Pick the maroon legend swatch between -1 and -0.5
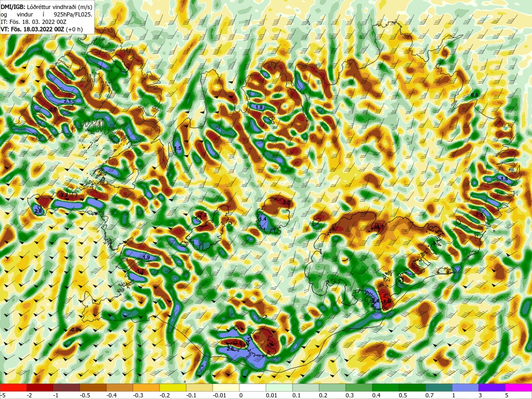Screen dimensions: 532x399 [x=66, y=387]
